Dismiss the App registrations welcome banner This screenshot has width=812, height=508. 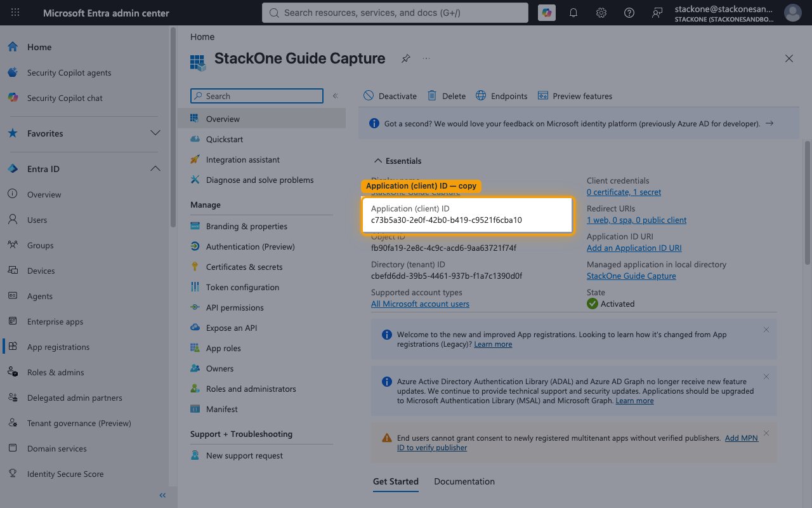766,330
